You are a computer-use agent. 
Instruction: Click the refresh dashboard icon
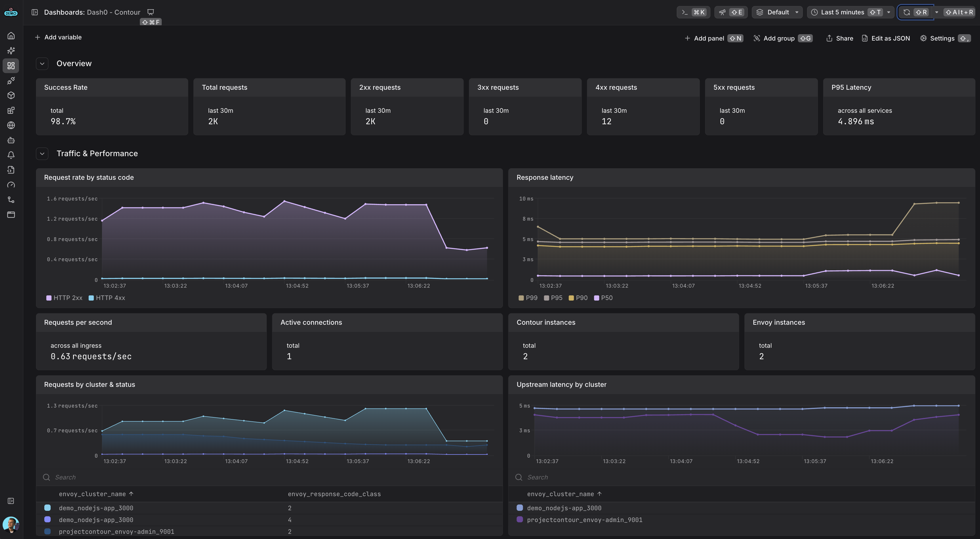pos(907,12)
